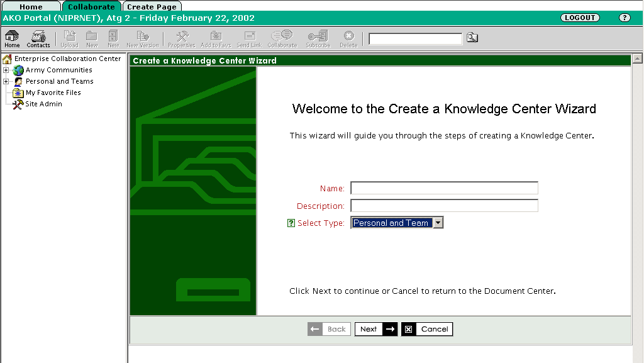644x363 pixels.
Task: Click the Name input field
Action: point(444,188)
